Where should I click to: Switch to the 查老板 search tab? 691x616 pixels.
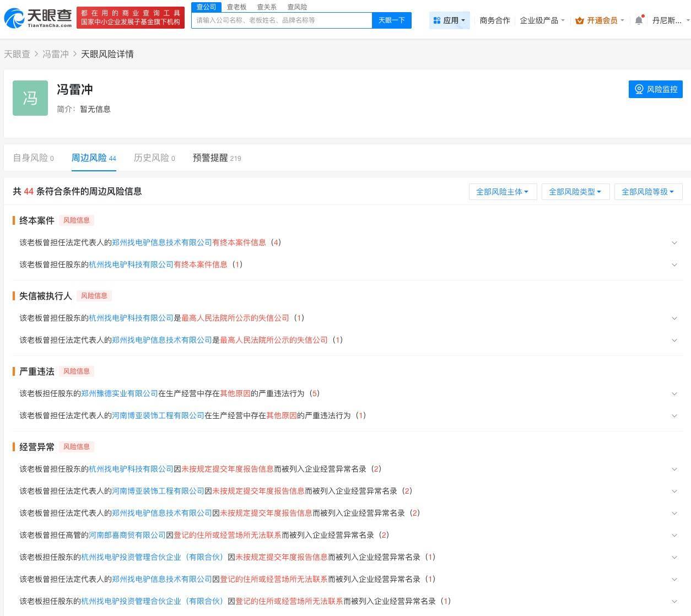pos(236,7)
